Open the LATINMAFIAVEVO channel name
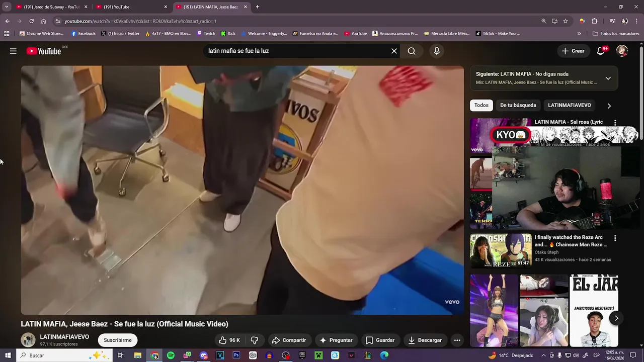644x362 pixels. pos(64,337)
